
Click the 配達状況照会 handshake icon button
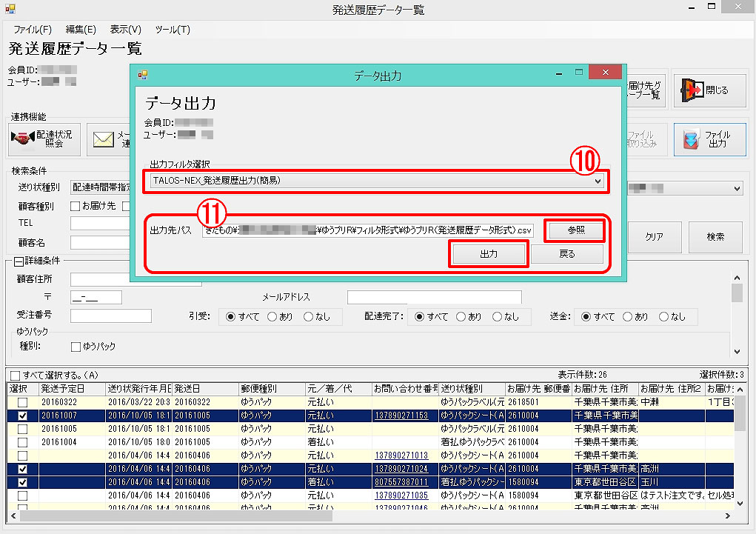[x=44, y=139]
